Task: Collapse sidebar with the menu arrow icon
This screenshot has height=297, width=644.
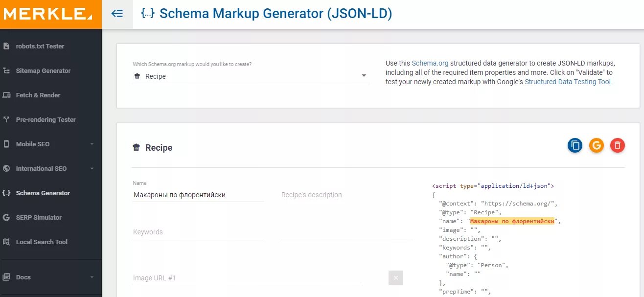Action: [117, 14]
